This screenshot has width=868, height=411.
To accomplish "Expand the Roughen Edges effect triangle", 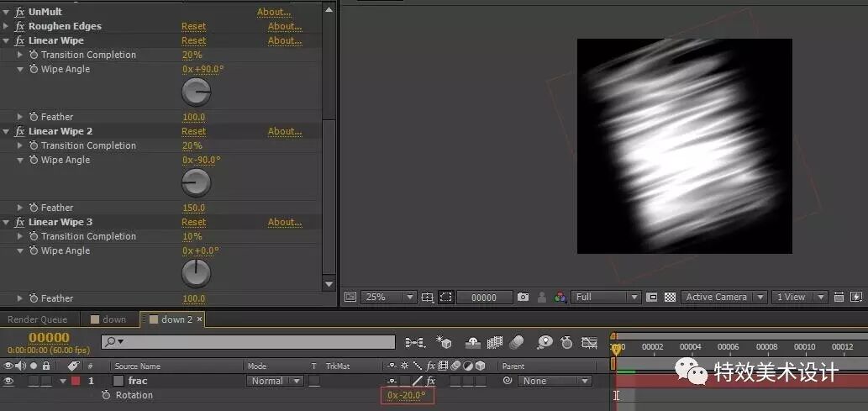I will point(6,26).
